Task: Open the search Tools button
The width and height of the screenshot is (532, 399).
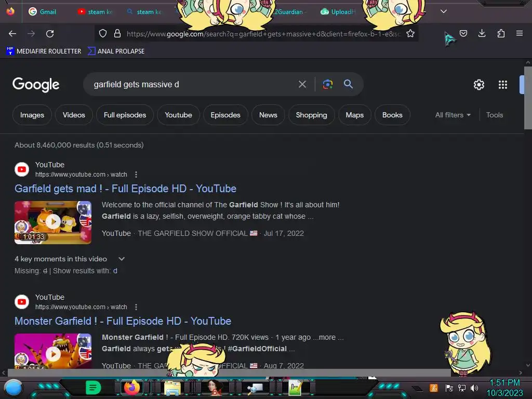Action: (495, 115)
